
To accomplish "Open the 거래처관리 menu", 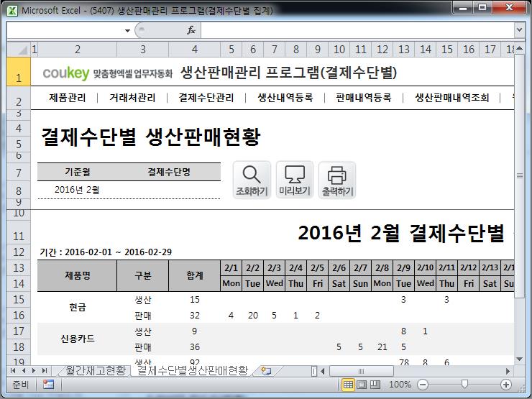I will [x=132, y=98].
